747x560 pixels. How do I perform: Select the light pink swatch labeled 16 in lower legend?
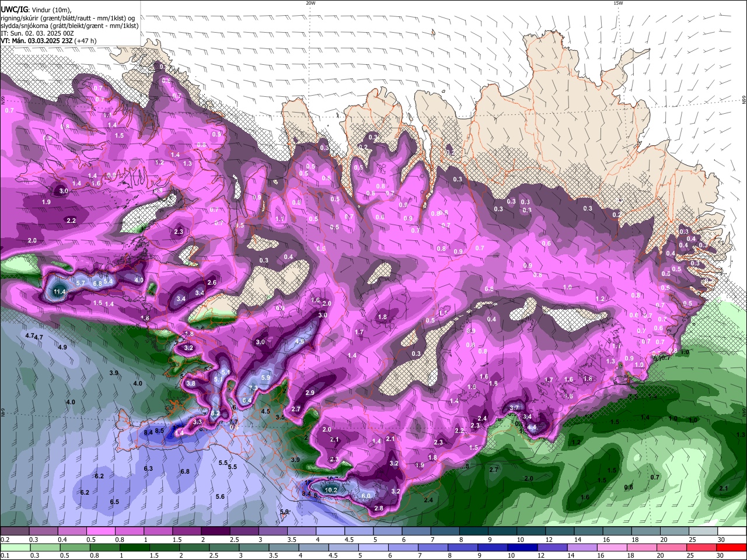pos(612,547)
